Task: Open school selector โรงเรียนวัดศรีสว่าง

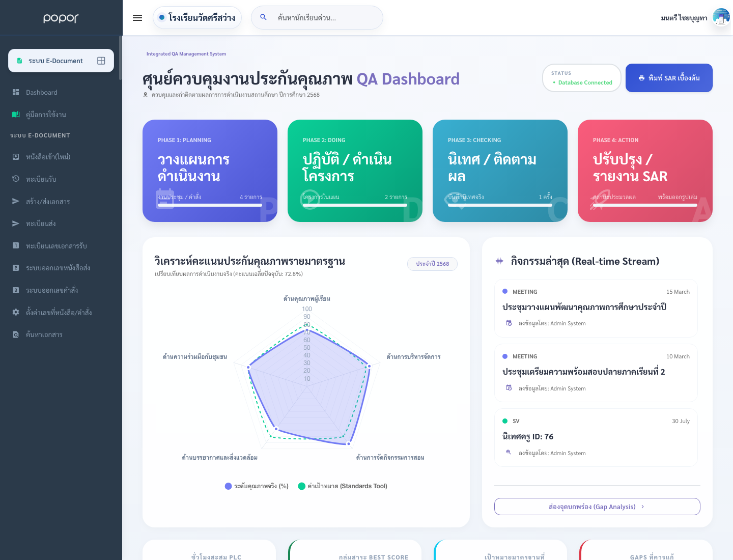Action: [x=197, y=18]
